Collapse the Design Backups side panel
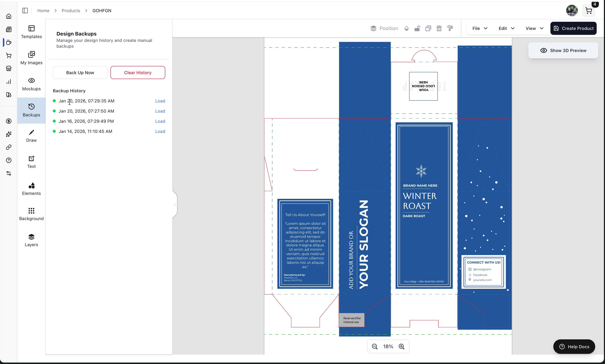Viewport: 605px width, 364px height. 175,204
